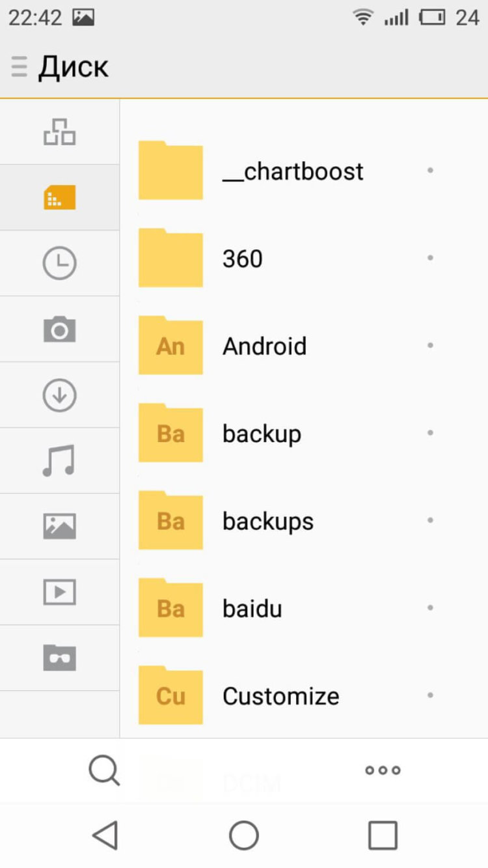
Task: Open the hamburger menu beside Диск
Action: tap(20, 67)
